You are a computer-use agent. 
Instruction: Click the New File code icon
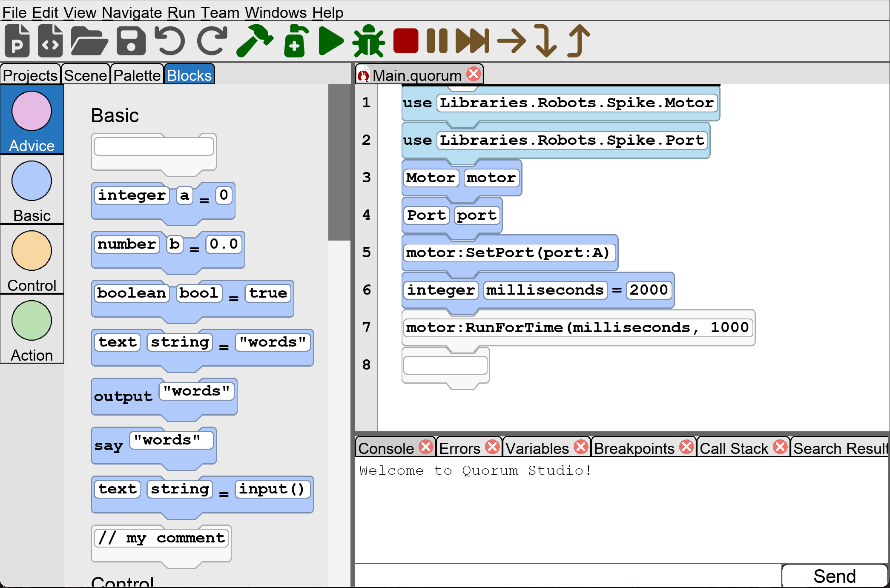point(50,40)
